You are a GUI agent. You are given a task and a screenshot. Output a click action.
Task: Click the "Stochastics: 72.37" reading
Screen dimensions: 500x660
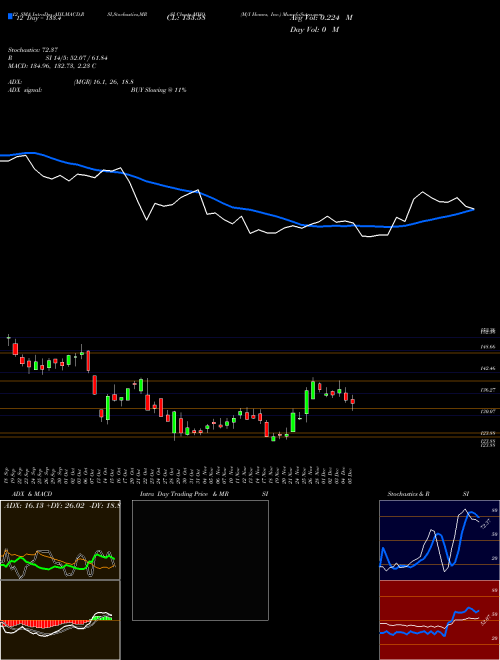click(x=33, y=50)
